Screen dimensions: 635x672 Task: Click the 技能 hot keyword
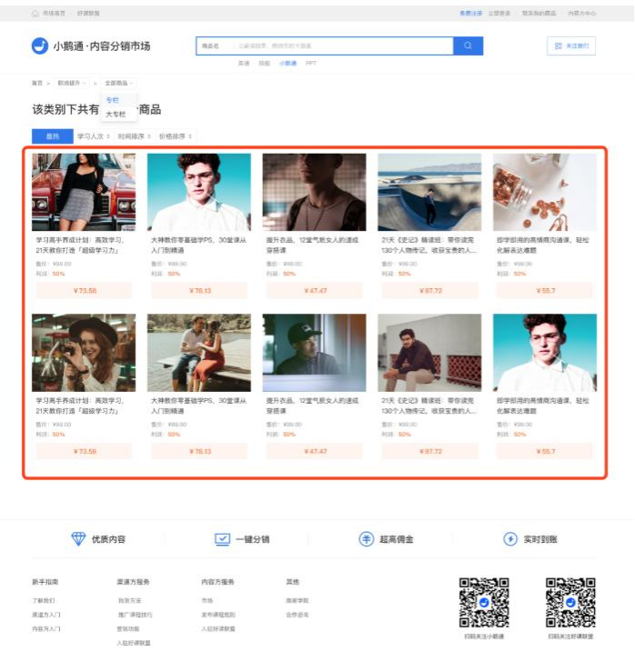point(264,64)
